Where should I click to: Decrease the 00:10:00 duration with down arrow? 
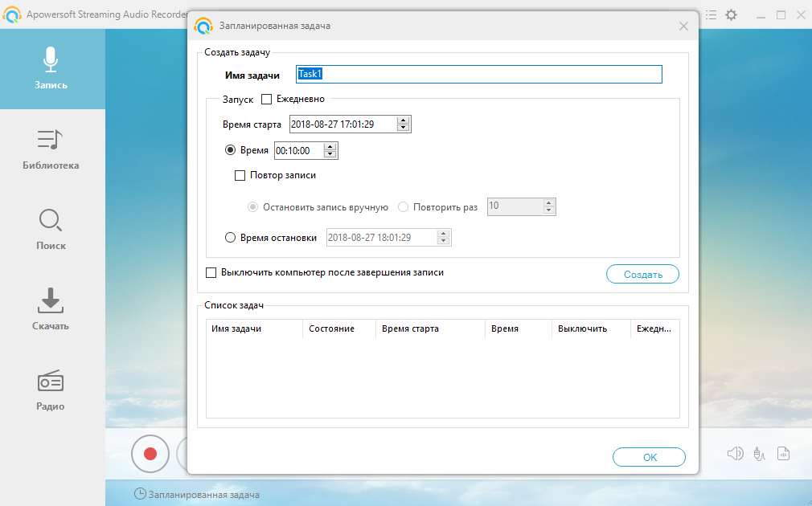tap(330, 154)
